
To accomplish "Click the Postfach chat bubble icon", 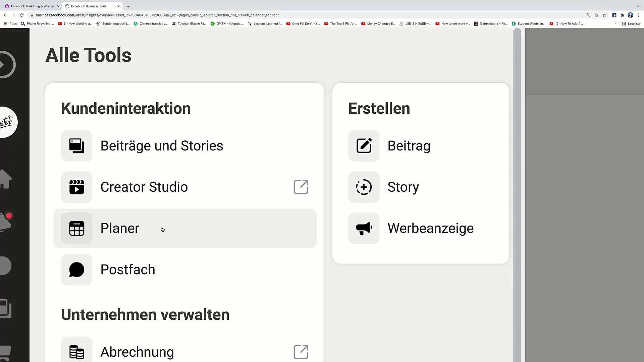I will point(76,269).
